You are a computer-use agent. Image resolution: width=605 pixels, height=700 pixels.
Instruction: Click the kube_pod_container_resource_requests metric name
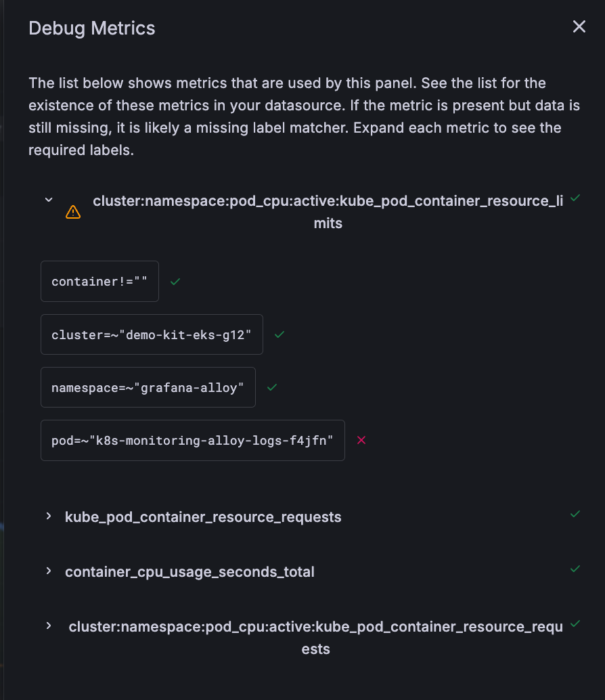click(x=202, y=516)
